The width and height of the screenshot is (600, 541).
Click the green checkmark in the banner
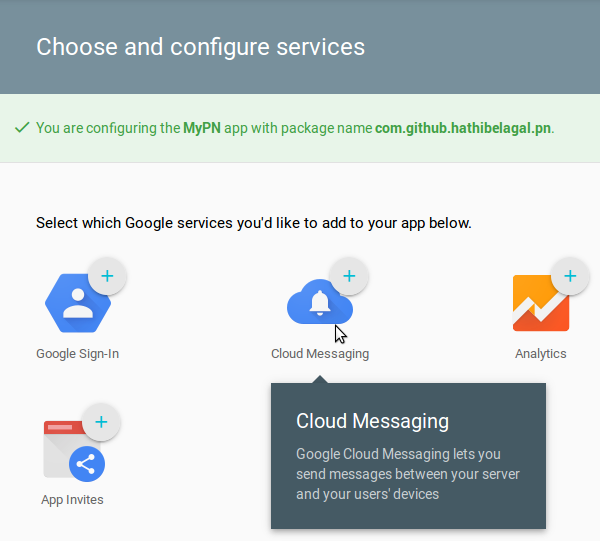[x=22, y=127]
